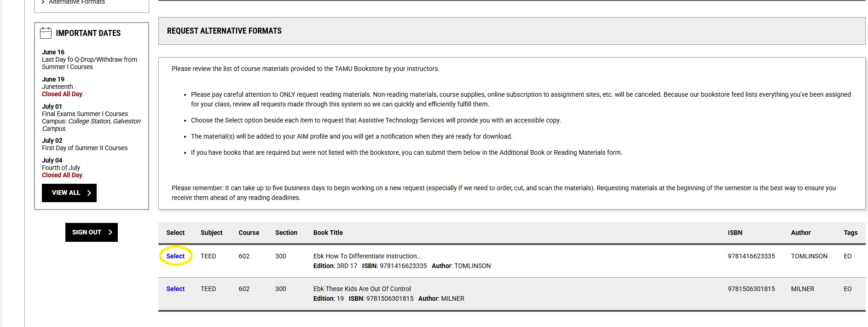
Task: Click the June 19 Juneteenth date entry
Action: [x=63, y=87]
